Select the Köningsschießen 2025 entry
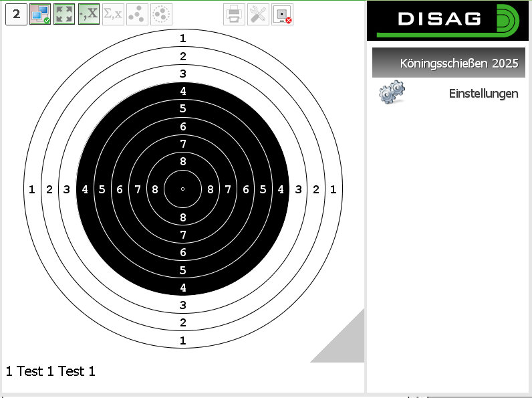Image resolution: width=532 pixels, height=398 pixels. (448, 63)
